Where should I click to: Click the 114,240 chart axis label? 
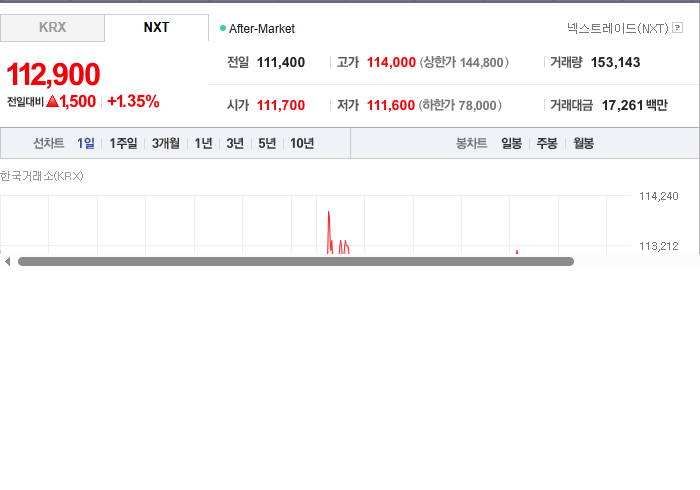[658, 196]
